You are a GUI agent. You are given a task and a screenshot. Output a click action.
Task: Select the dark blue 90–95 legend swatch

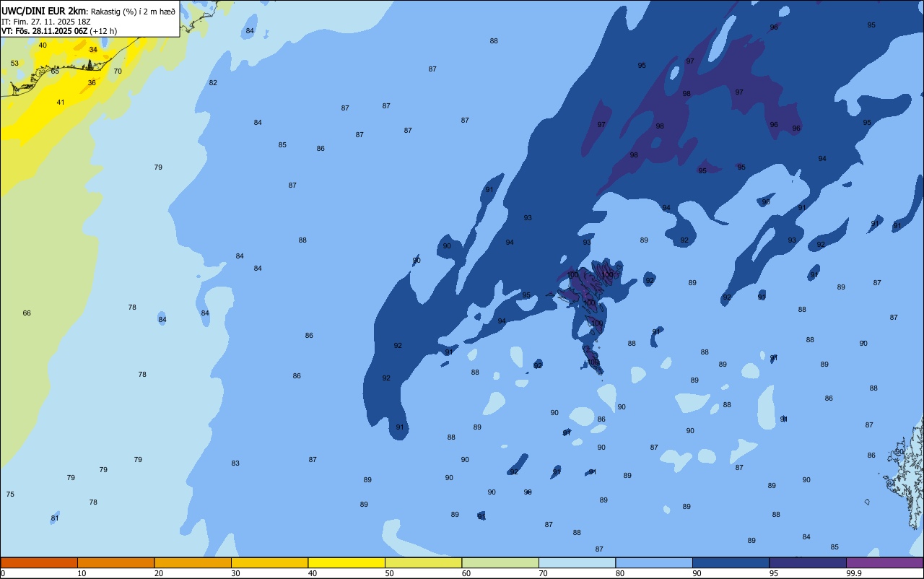click(731, 562)
